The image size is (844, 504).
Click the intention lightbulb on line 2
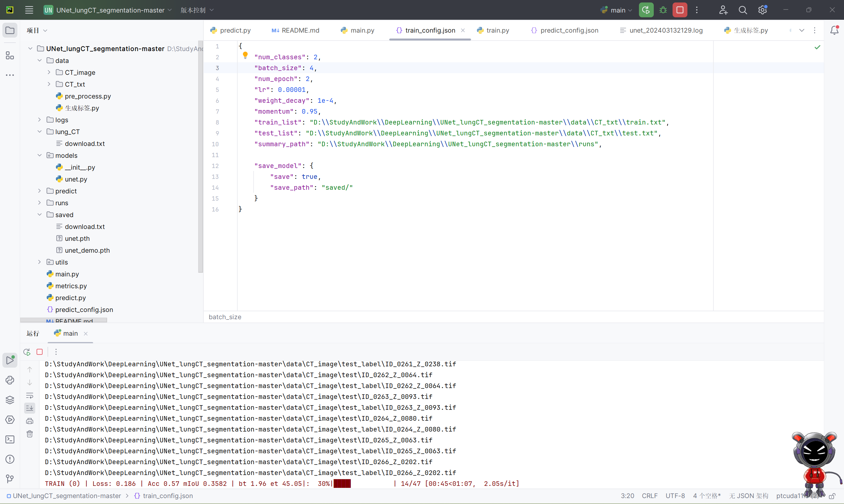click(245, 55)
